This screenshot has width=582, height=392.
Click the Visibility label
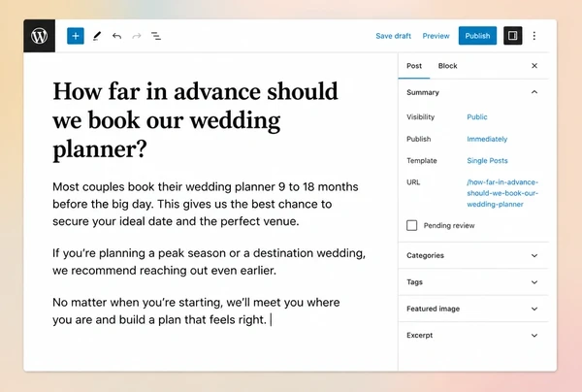tap(420, 117)
